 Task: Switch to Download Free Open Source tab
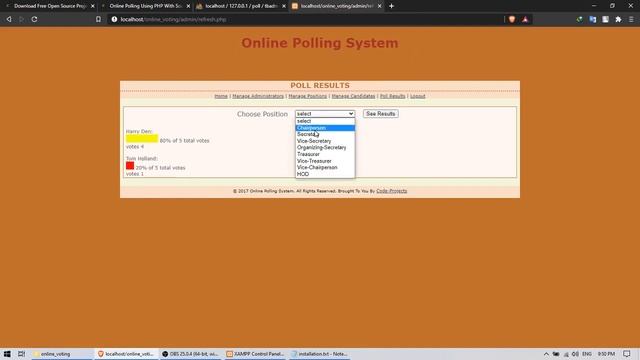[49, 6]
